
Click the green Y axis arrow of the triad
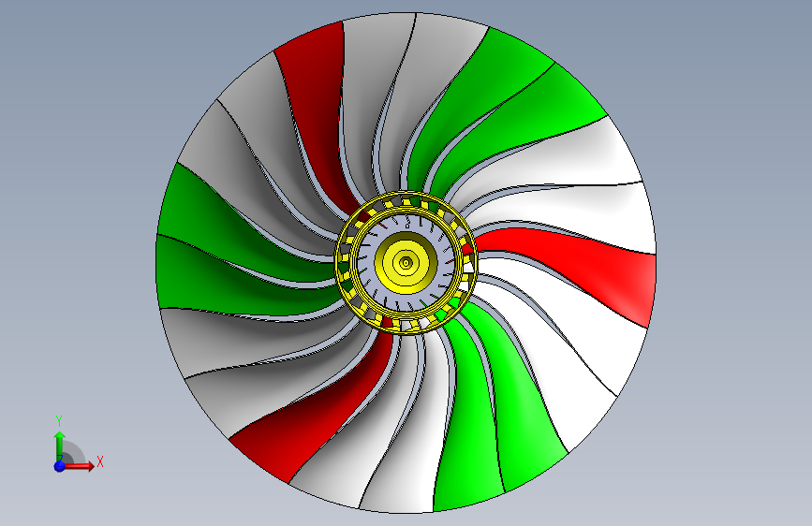click(60, 446)
